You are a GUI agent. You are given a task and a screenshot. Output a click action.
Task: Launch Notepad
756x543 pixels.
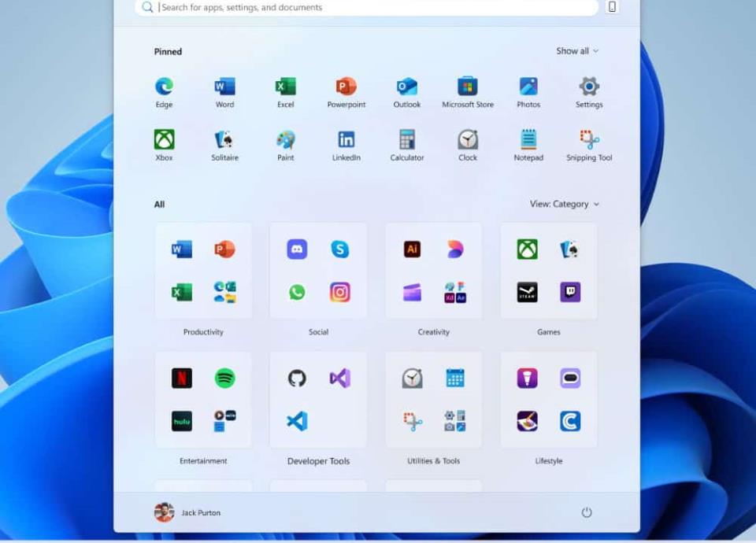(528, 140)
